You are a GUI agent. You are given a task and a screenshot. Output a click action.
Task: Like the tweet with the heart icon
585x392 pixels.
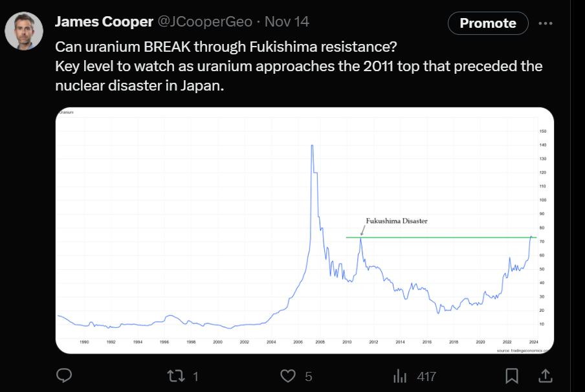pyautogui.click(x=287, y=376)
